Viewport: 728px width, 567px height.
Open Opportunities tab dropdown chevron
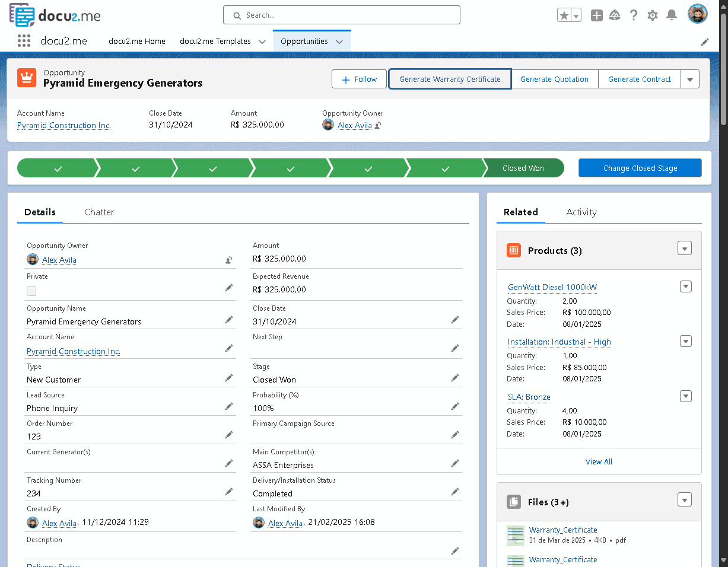[x=339, y=42]
